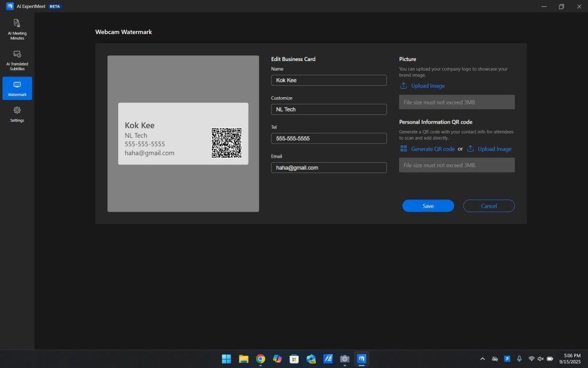Click the file size box under Picture
Viewport: 588px width, 368px height.
[457, 102]
